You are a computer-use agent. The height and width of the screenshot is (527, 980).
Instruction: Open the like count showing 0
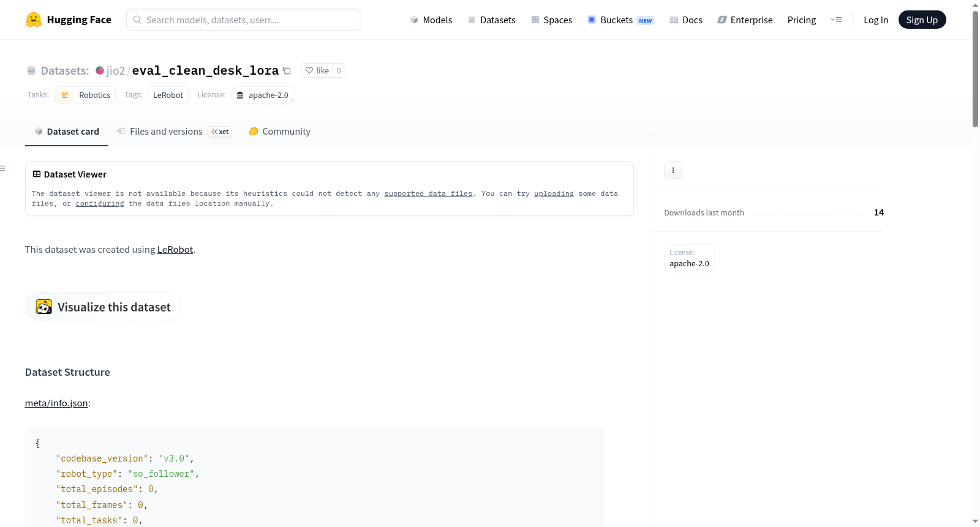(x=339, y=70)
